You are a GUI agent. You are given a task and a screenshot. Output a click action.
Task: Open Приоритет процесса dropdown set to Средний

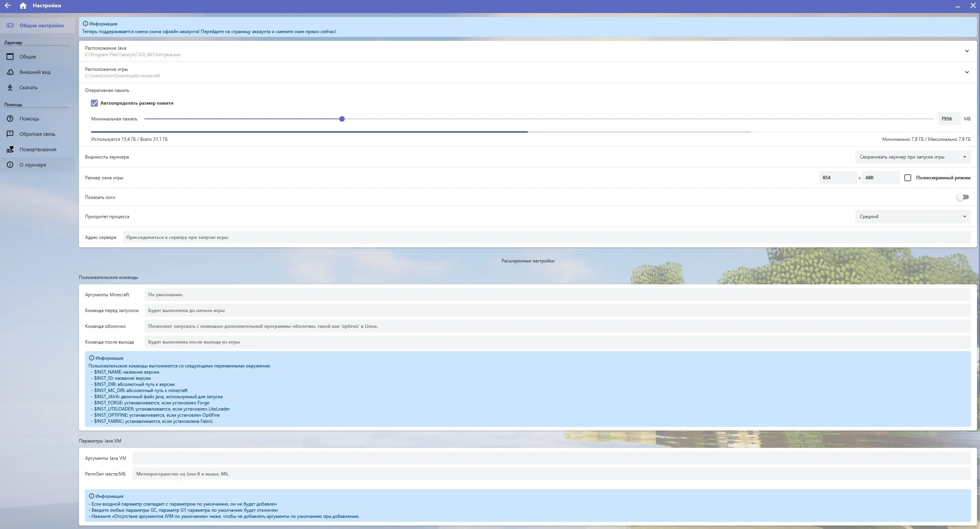(x=912, y=217)
